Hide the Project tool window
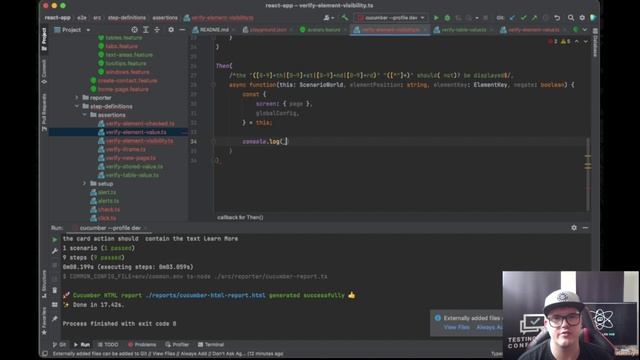The width and height of the screenshot is (640, 360). [x=182, y=30]
